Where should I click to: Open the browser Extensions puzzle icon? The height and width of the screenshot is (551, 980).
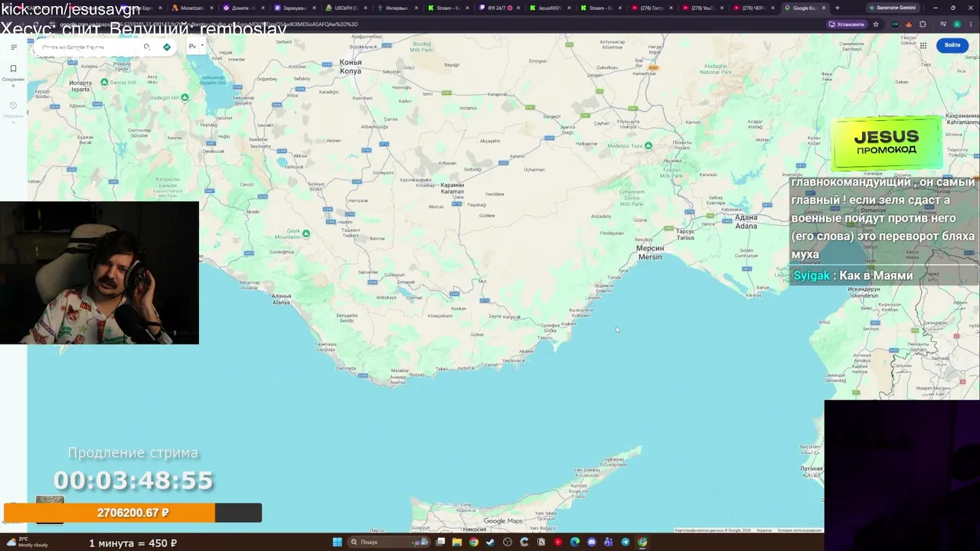[923, 24]
